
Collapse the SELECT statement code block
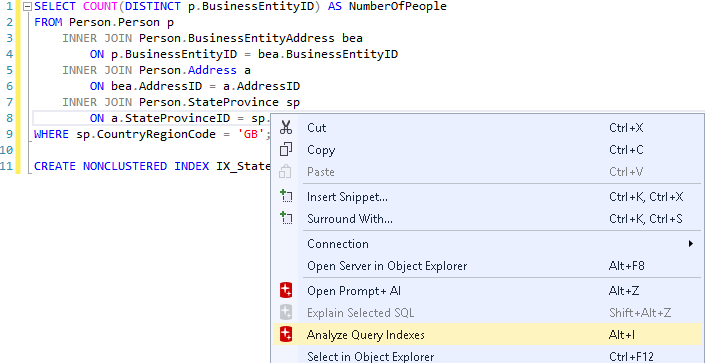point(28,7)
